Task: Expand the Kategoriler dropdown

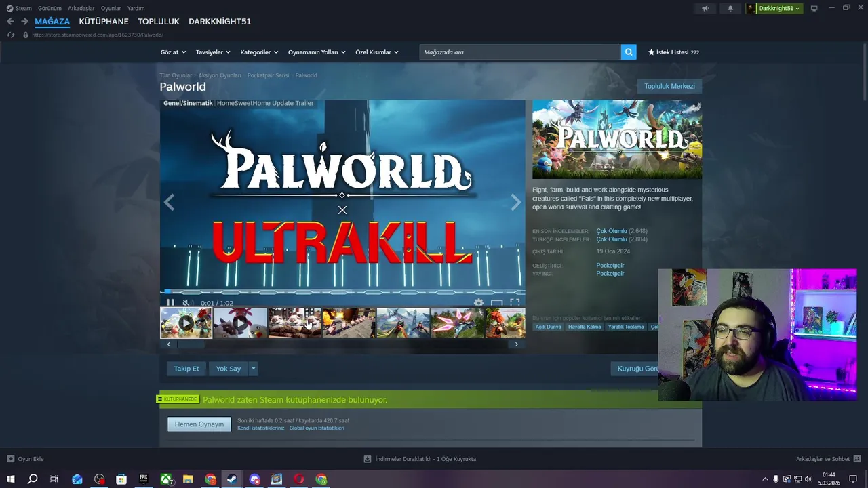Action: (x=259, y=52)
